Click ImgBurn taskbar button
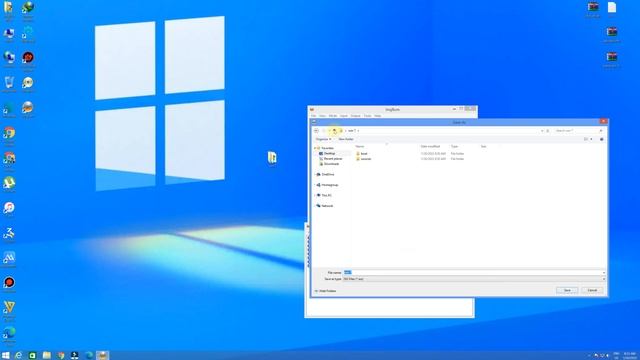Image resolution: width=640 pixels, height=360 pixels. [102, 356]
